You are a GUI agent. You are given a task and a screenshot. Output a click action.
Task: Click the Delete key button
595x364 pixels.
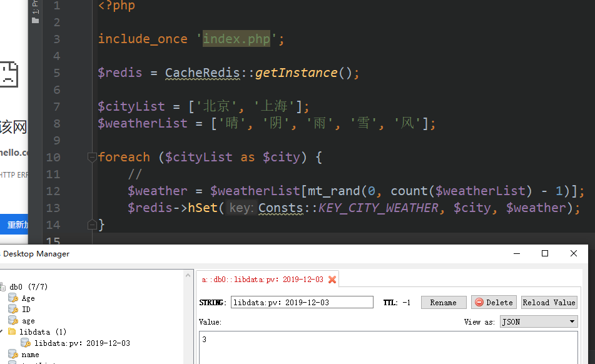point(494,302)
